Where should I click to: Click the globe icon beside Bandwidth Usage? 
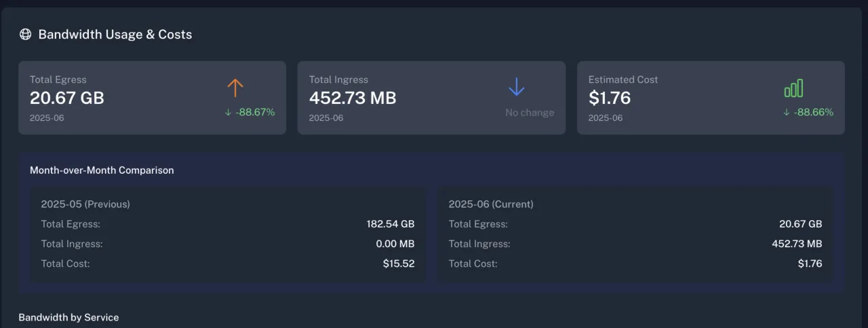click(x=25, y=35)
